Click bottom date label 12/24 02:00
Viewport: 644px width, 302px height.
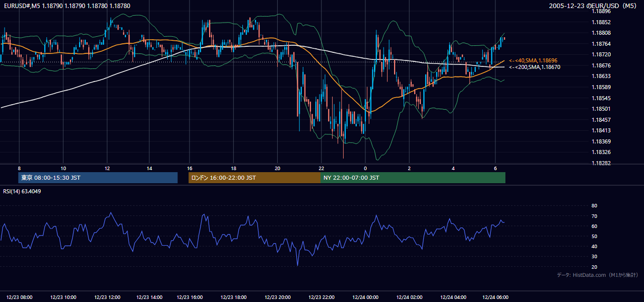[409, 297]
